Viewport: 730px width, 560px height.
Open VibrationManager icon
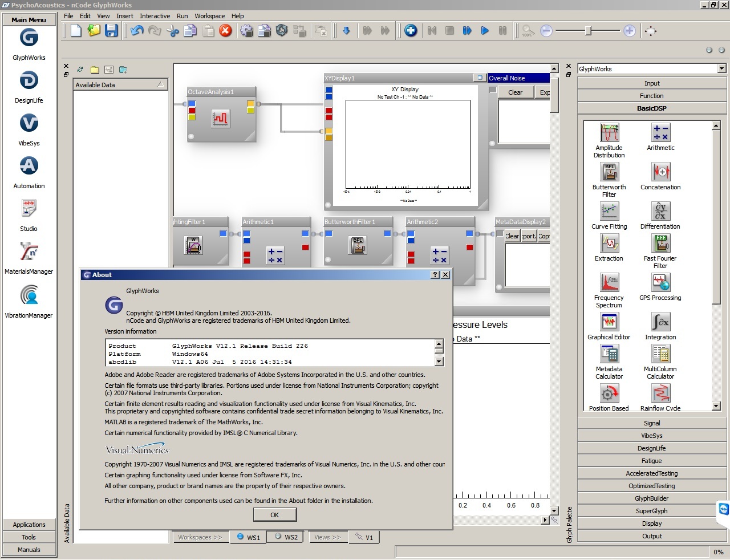[29, 295]
